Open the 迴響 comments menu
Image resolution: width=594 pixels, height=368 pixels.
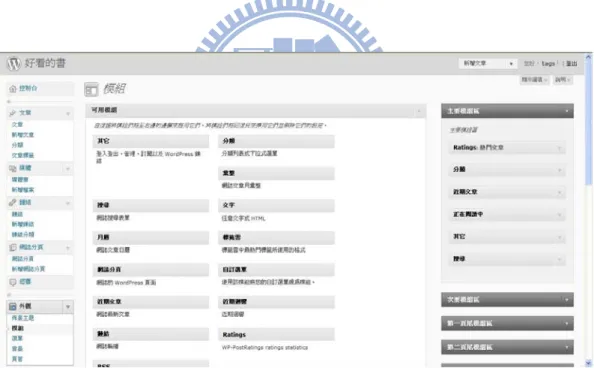point(25,282)
